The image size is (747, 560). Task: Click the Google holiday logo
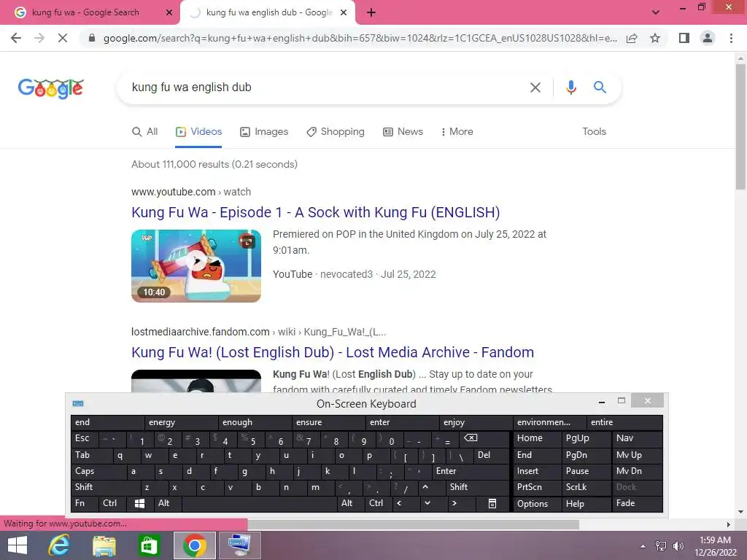pos(51,88)
